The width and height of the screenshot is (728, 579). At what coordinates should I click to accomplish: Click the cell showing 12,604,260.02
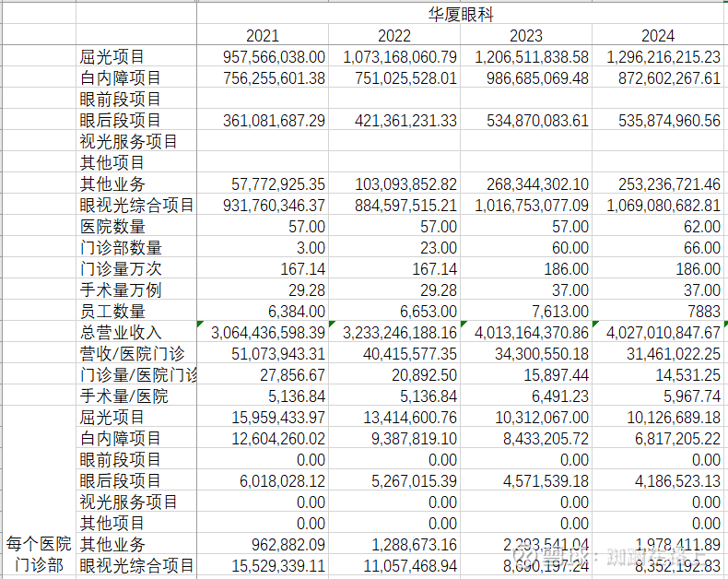pyautogui.click(x=263, y=438)
